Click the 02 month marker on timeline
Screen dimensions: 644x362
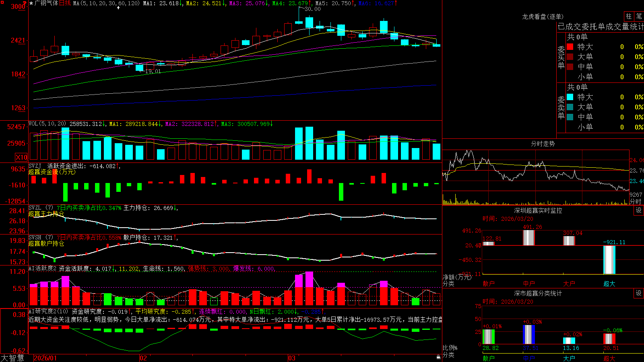point(143,358)
